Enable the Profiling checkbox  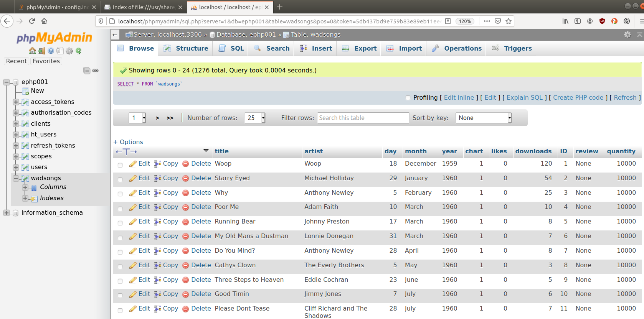tap(408, 98)
